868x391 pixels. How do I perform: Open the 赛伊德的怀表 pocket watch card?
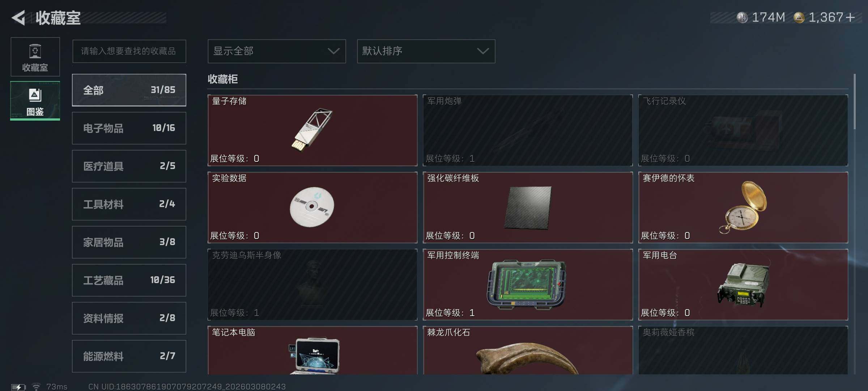pyautogui.click(x=743, y=207)
